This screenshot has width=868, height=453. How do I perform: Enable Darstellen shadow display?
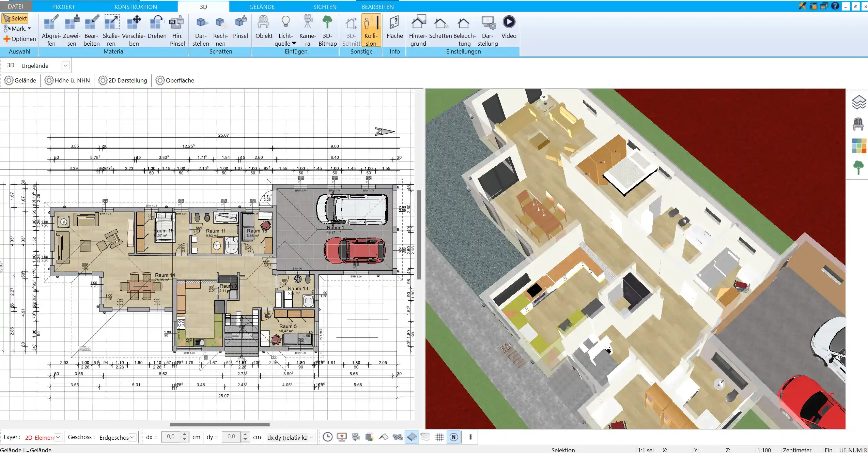click(x=201, y=30)
